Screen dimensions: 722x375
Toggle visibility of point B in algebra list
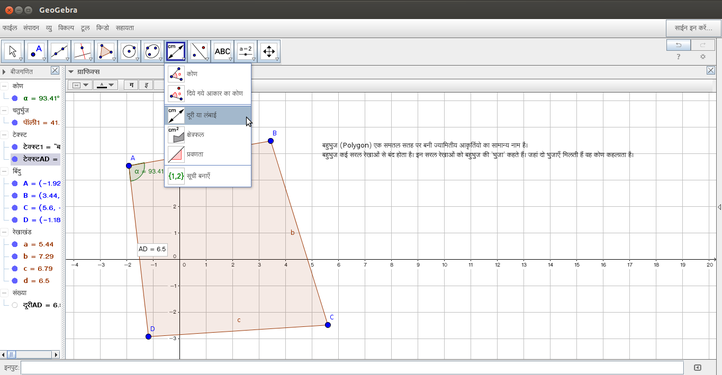(x=15, y=195)
